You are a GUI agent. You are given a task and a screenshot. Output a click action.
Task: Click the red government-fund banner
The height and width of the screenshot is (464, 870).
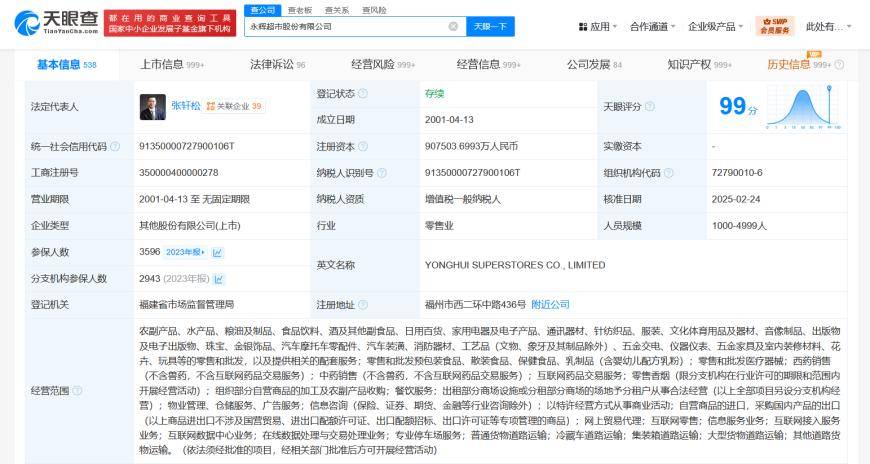click(170, 23)
